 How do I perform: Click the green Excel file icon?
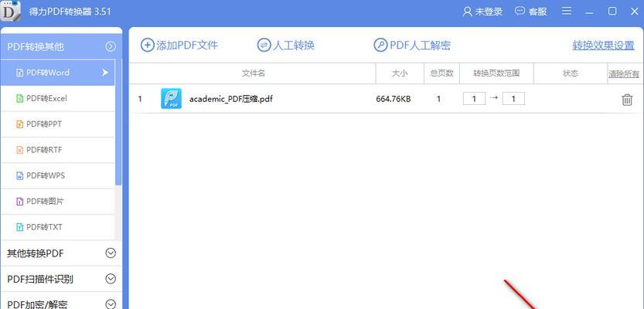tap(20, 98)
